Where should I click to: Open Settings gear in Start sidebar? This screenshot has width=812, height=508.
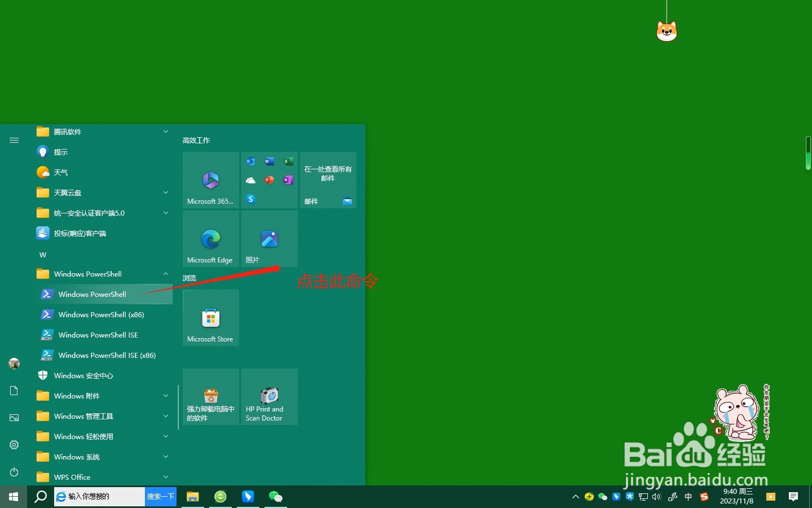14,445
